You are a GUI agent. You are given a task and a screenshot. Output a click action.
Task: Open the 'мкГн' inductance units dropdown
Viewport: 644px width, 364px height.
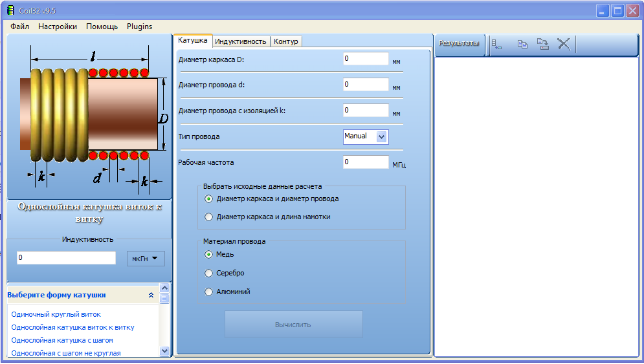(146, 259)
